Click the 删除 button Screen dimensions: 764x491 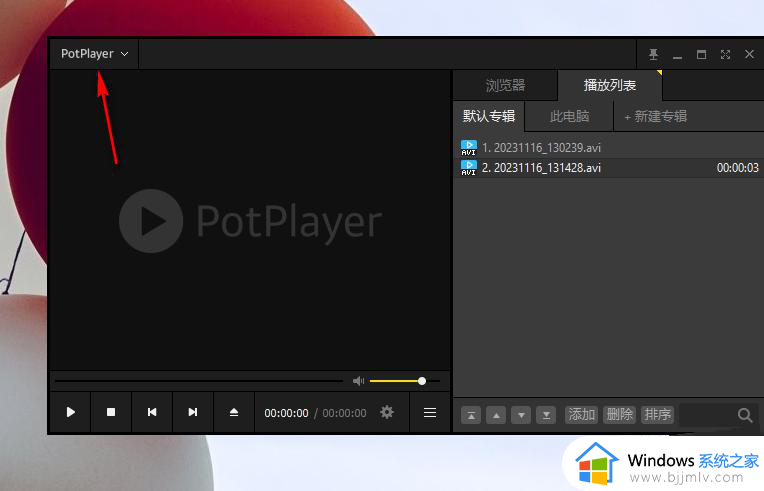pos(620,415)
